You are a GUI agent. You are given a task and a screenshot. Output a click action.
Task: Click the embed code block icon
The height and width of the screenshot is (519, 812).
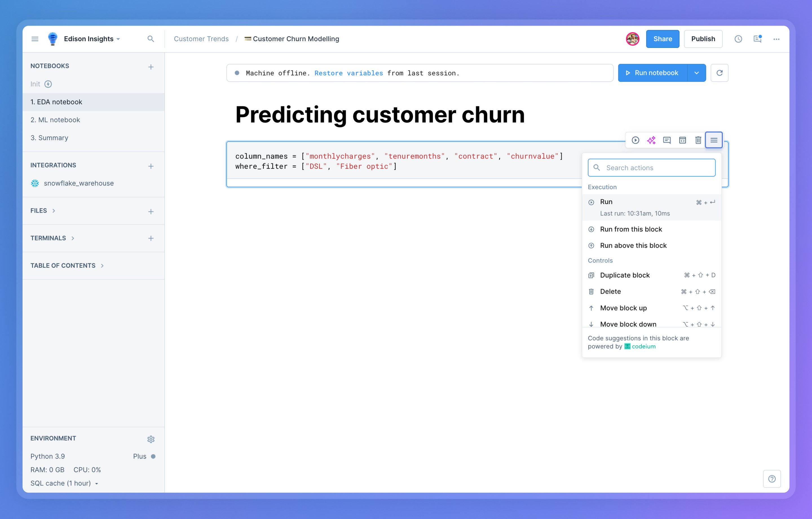683,140
